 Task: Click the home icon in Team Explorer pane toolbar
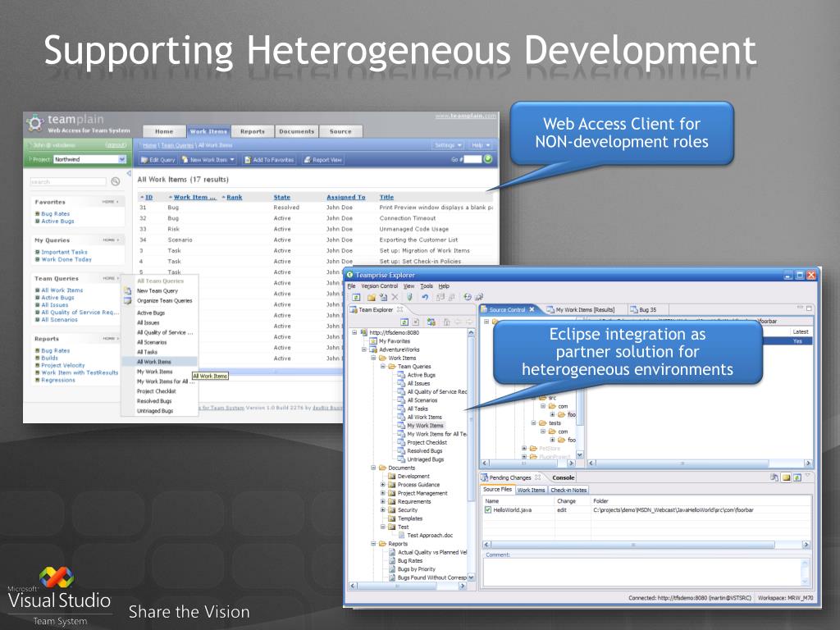(x=446, y=322)
